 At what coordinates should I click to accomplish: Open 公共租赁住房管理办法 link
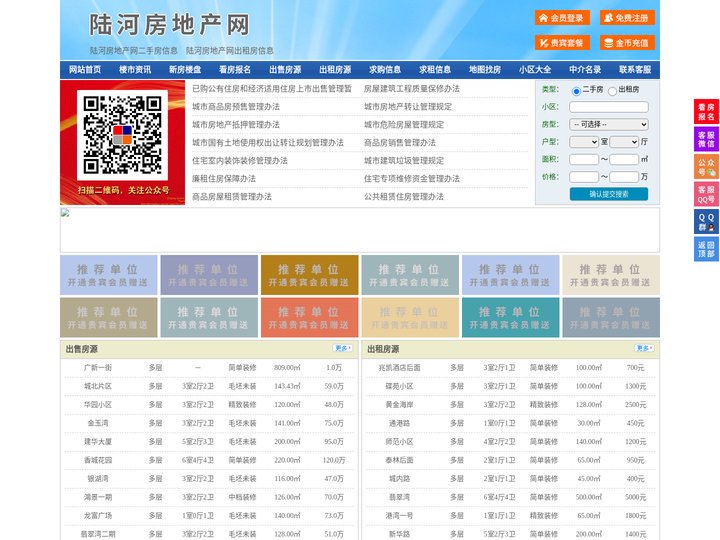coord(404,197)
